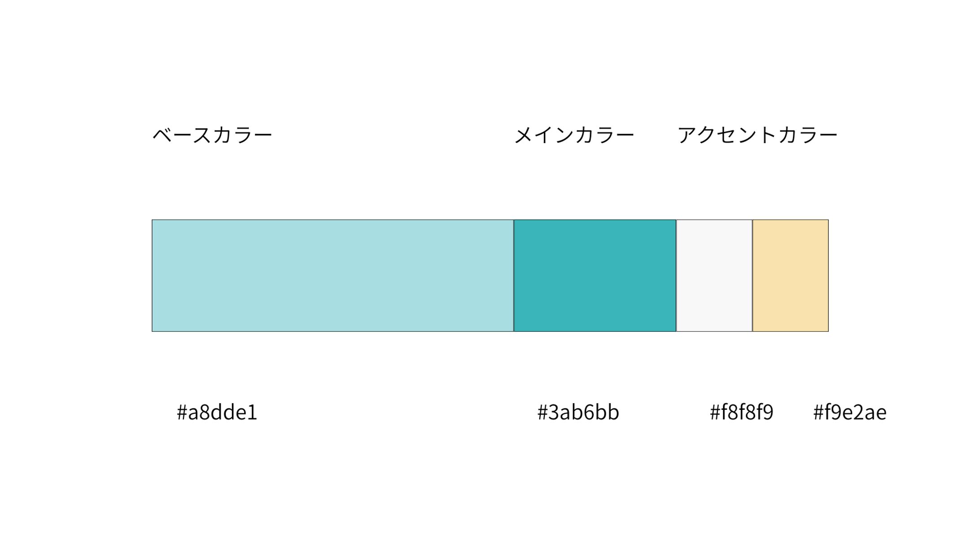
Task: Pick the off-white accent color swatch
Action: (x=714, y=275)
